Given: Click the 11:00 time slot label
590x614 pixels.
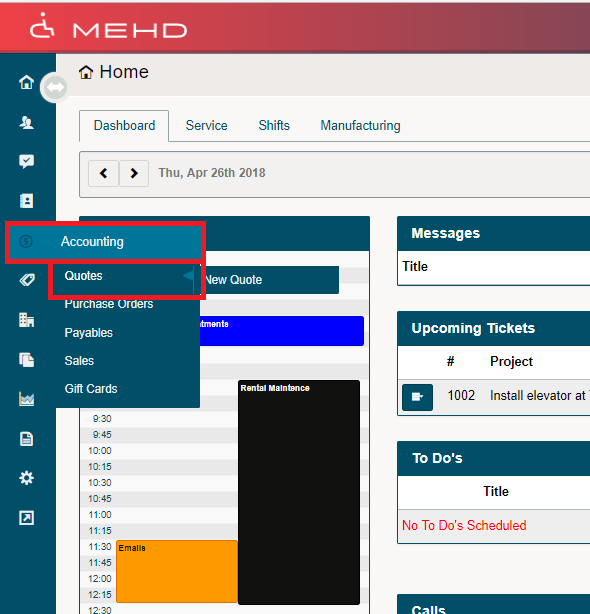Looking at the screenshot, I should [x=100, y=515].
